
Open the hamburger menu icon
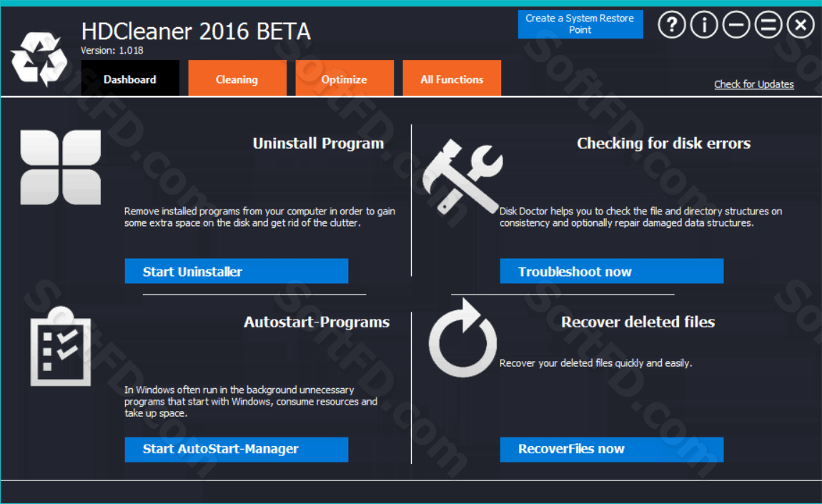pos(768,24)
